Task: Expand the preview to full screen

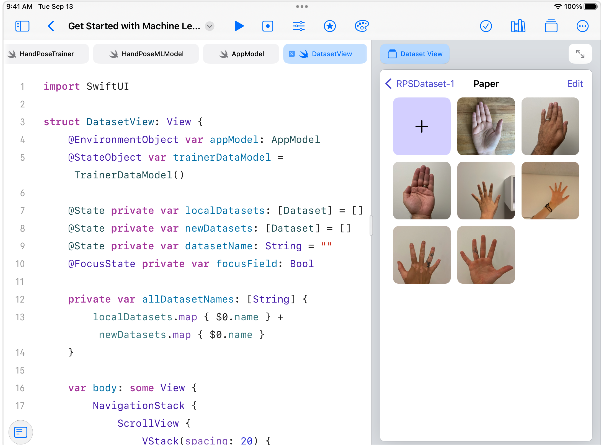Action: pyautogui.click(x=580, y=55)
